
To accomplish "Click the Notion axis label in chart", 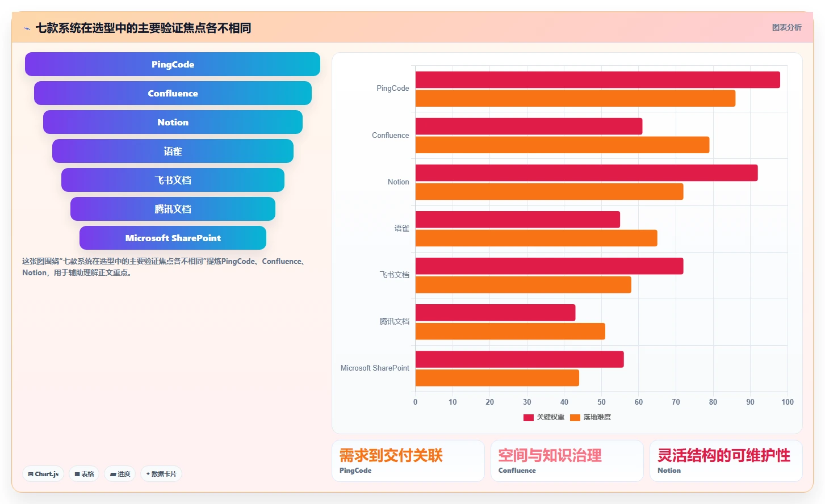I will pyautogui.click(x=398, y=182).
